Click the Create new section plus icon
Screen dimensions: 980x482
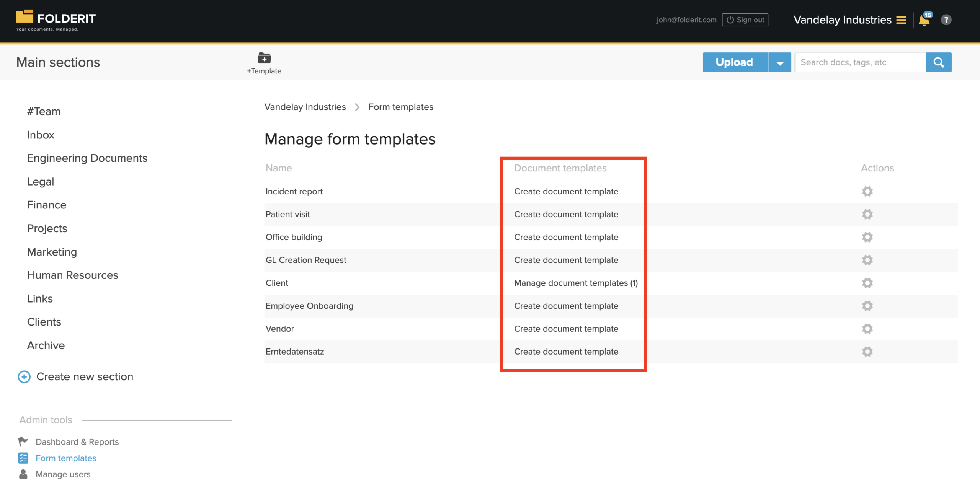point(24,377)
